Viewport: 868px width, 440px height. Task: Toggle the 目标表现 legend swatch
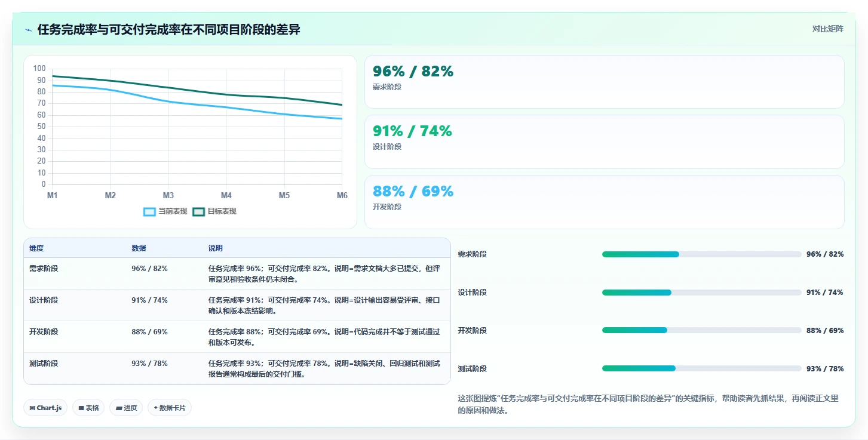198,211
